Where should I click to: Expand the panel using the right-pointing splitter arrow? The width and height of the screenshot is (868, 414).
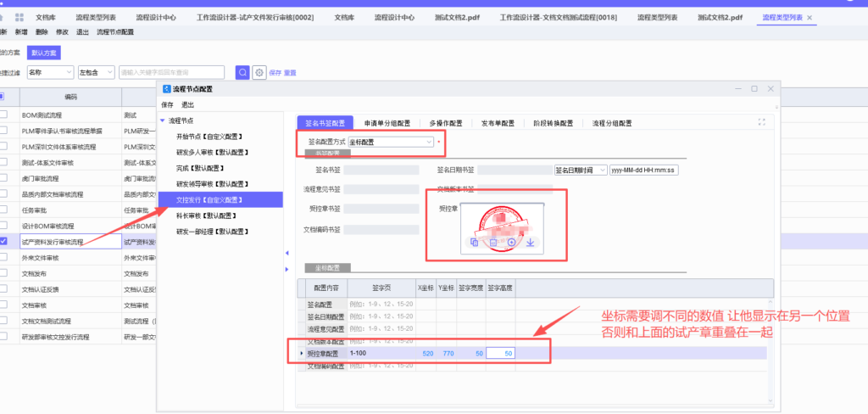click(287, 269)
